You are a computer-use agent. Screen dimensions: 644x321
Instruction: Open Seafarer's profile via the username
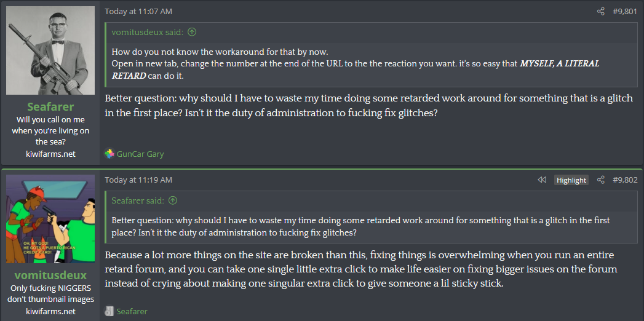point(50,107)
